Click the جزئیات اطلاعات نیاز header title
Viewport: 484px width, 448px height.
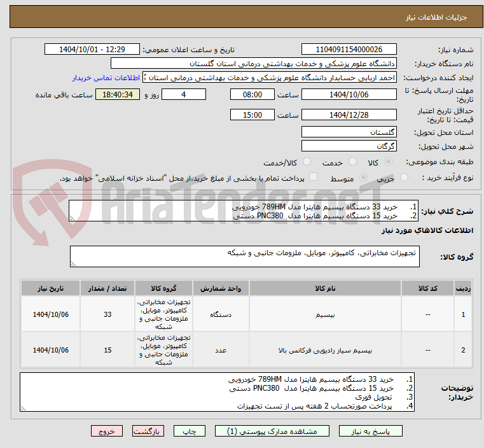pyautogui.click(x=436, y=17)
